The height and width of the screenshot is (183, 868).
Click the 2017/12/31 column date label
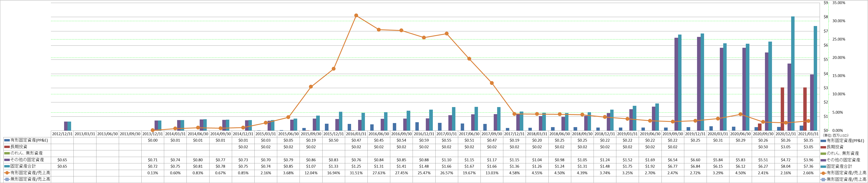click(514, 134)
